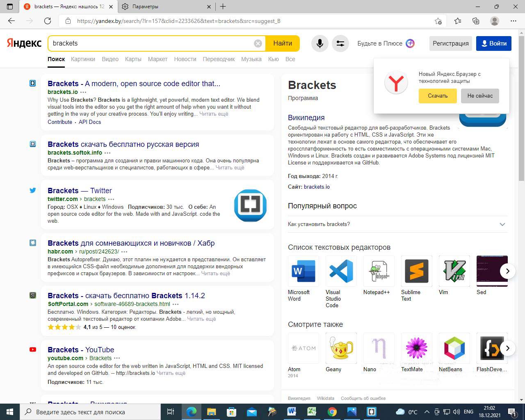Switch to the Видео search tab
The width and height of the screenshot is (525, 420).
pyautogui.click(x=110, y=59)
